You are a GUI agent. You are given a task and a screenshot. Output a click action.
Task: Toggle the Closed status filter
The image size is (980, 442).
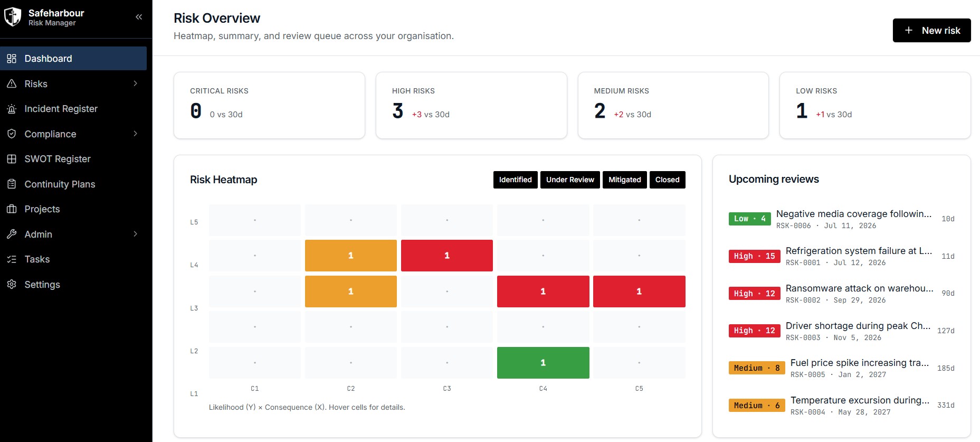point(668,180)
